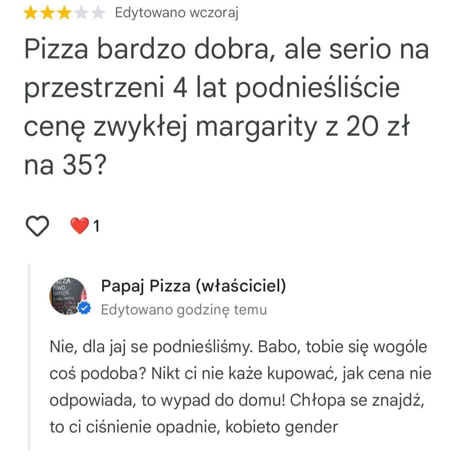Open the Papaj Pizza profile picture
The width and height of the screenshot is (459, 476).
[68, 296]
